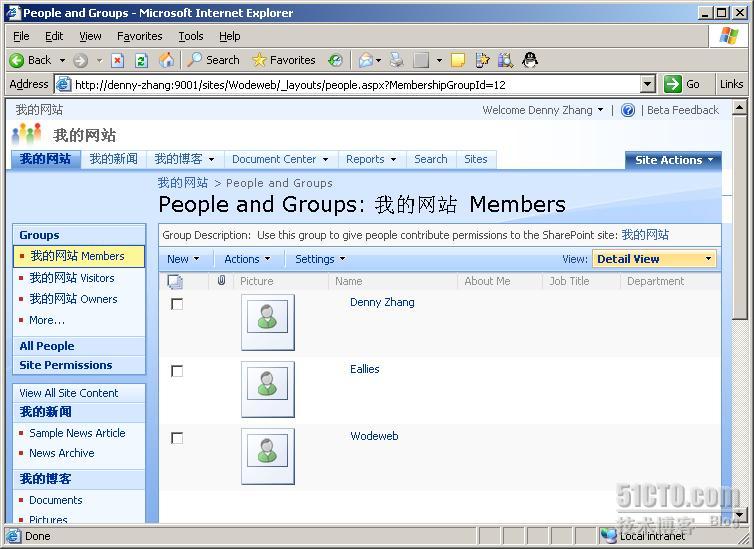Click the blue Help question mark icon
This screenshot has height=549, width=754.
pyautogui.click(x=628, y=110)
